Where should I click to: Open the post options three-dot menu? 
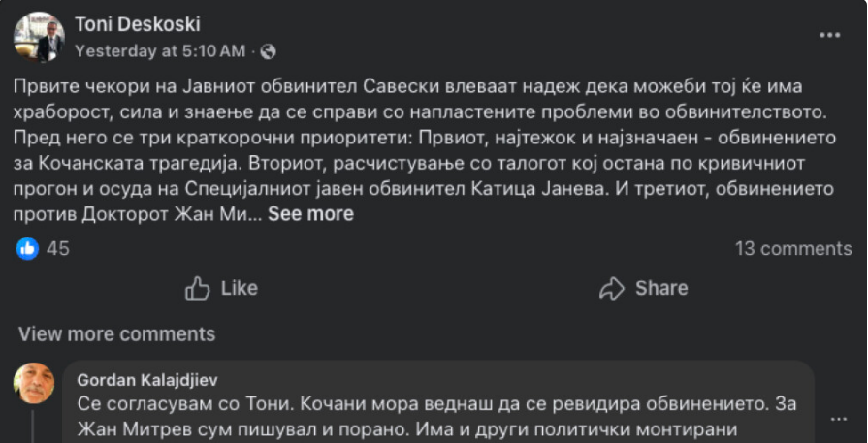(829, 36)
